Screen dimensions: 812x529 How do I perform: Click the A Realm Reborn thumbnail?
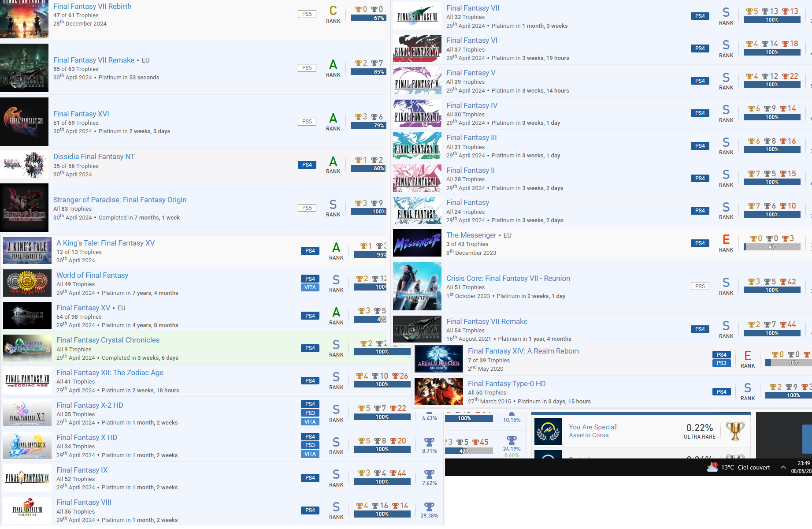pos(439,359)
